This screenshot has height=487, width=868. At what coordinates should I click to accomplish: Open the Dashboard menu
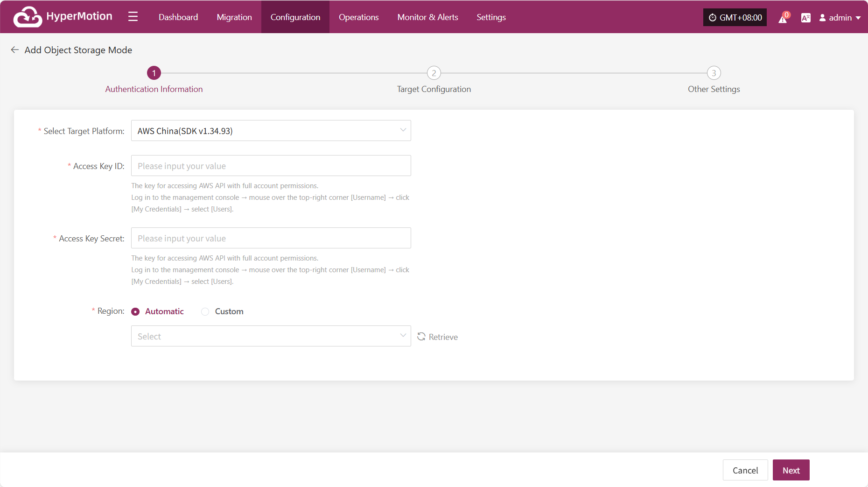point(178,17)
